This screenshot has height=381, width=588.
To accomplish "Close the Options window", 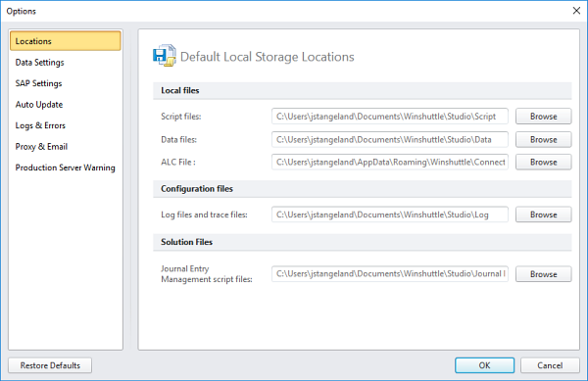I will (x=576, y=11).
